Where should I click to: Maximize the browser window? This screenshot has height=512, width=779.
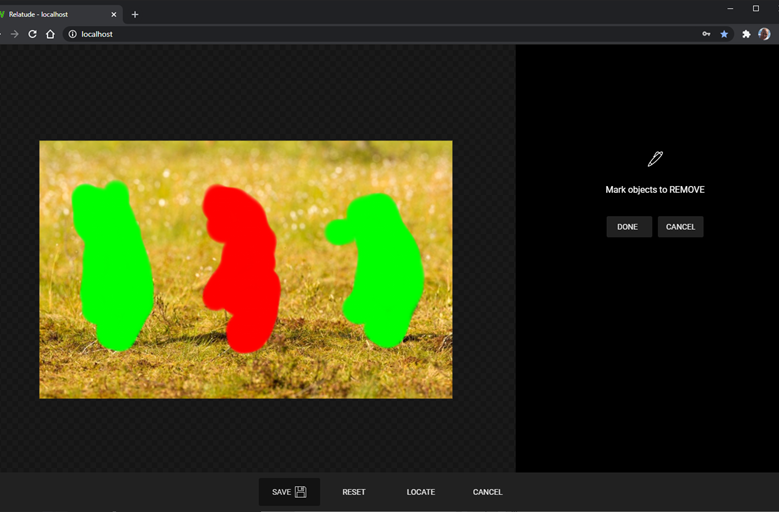coord(756,8)
